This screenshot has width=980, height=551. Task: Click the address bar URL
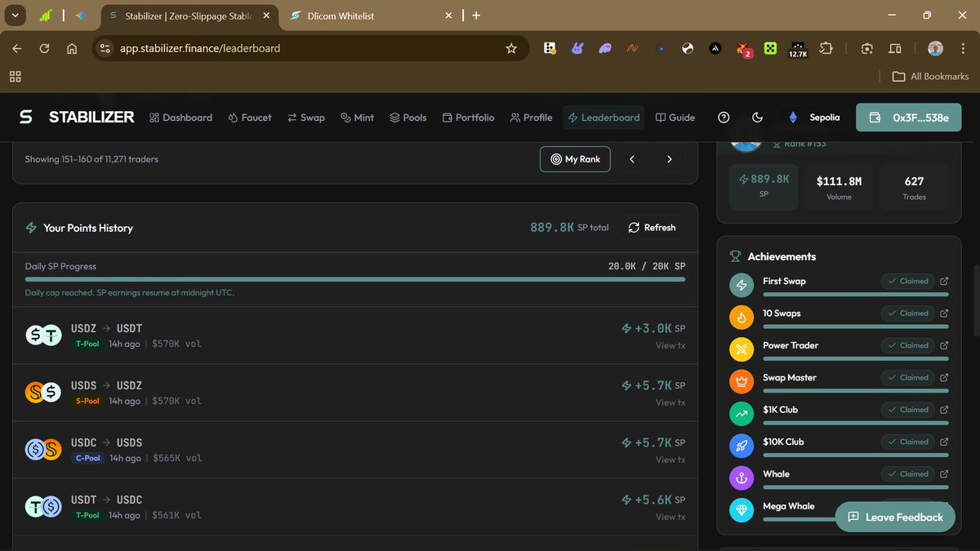[x=200, y=48]
